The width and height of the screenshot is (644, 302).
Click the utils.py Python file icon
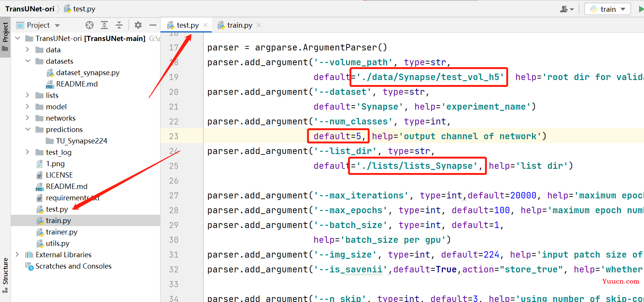(40, 243)
